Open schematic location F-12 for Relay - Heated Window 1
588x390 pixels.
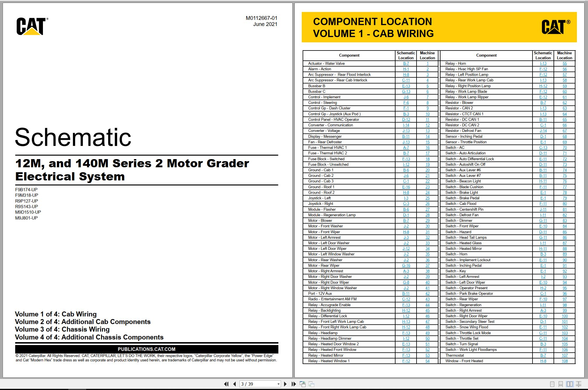pos(406,361)
